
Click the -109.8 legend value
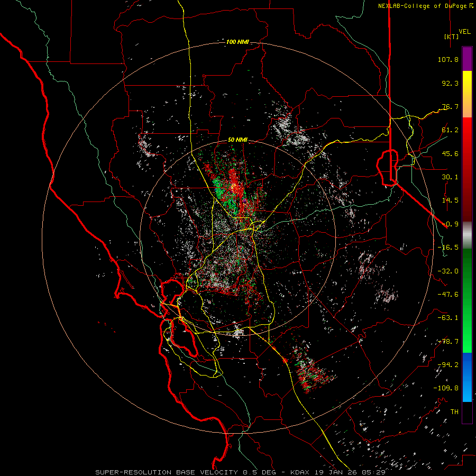tap(446, 388)
